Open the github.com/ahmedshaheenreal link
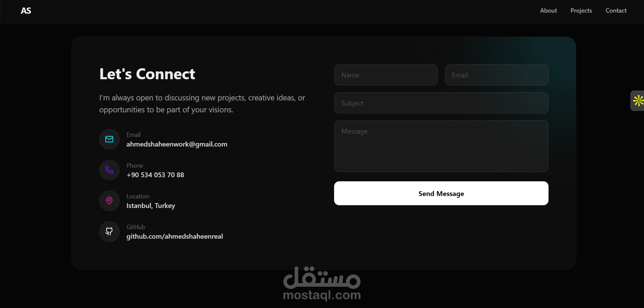Image resolution: width=644 pixels, height=308 pixels. pos(175,236)
